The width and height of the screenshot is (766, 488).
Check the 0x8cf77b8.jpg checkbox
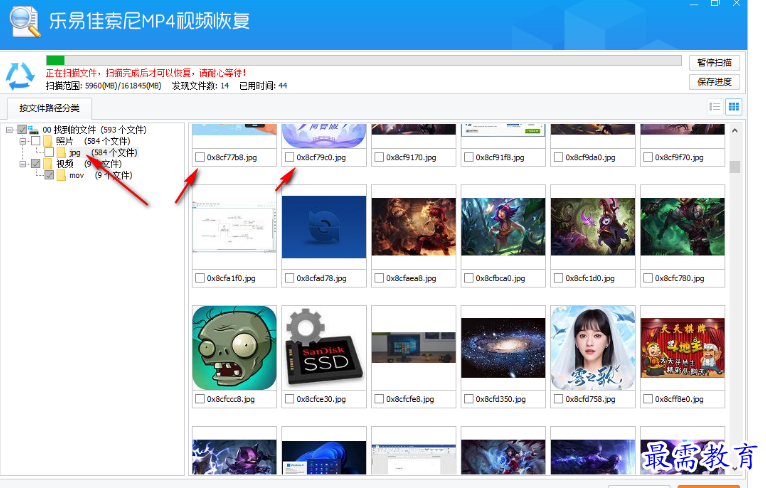tap(200, 157)
